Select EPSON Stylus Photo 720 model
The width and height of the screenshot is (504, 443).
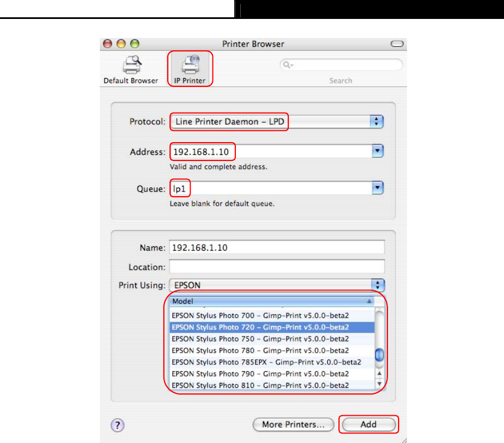tap(272, 327)
